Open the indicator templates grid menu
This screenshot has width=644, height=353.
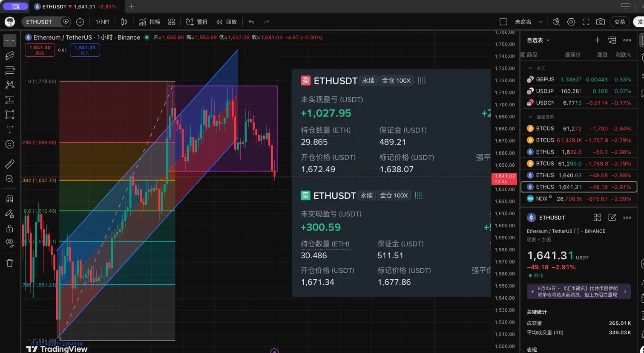[172, 22]
